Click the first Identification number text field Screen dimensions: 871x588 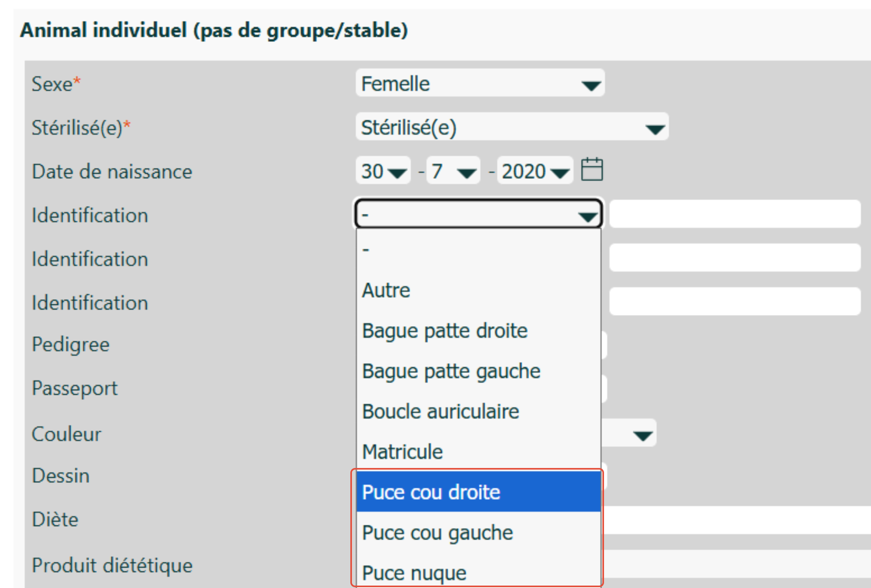coord(734,214)
